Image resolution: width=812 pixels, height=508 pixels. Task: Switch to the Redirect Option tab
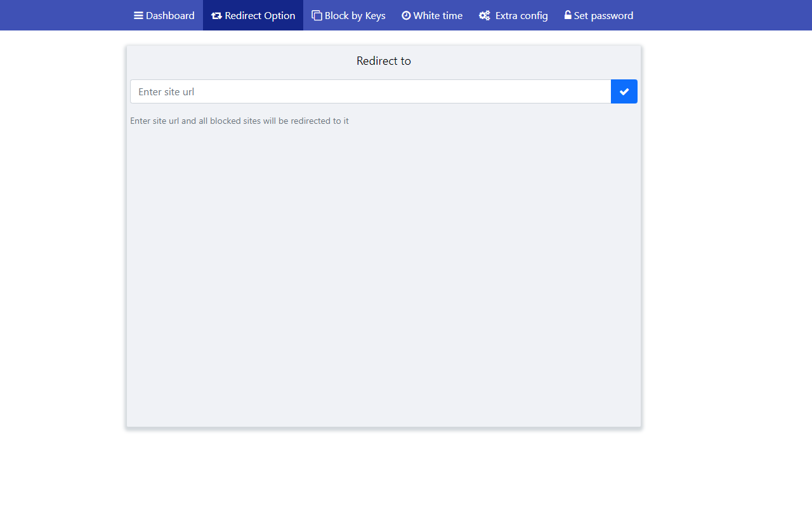click(x=253, y=15)
